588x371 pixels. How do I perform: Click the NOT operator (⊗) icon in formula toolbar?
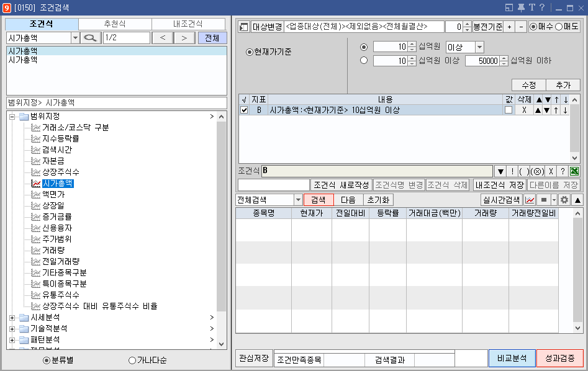pyautogui.click(x=538, y=171)
